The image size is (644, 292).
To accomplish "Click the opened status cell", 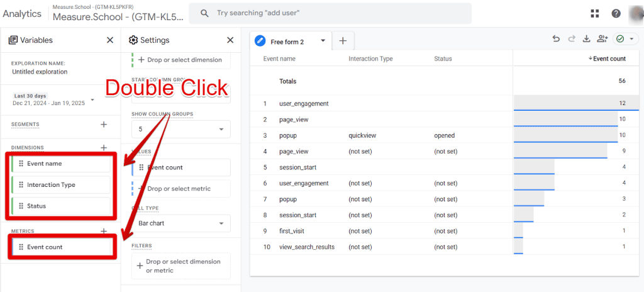I will tap(445, 135).
